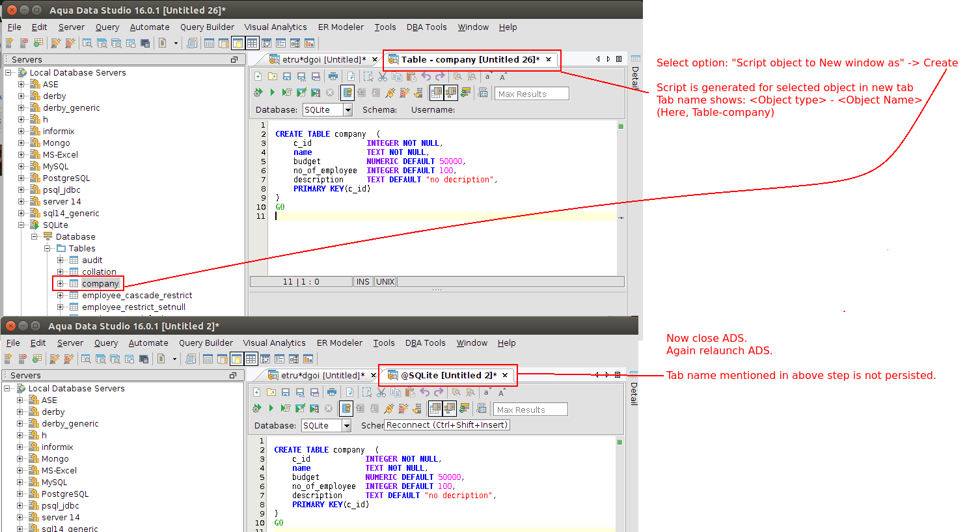The image size is (980, 532).
Task: Collapse the SQLite server node in top tree
Action: click(x=21, y=225)
